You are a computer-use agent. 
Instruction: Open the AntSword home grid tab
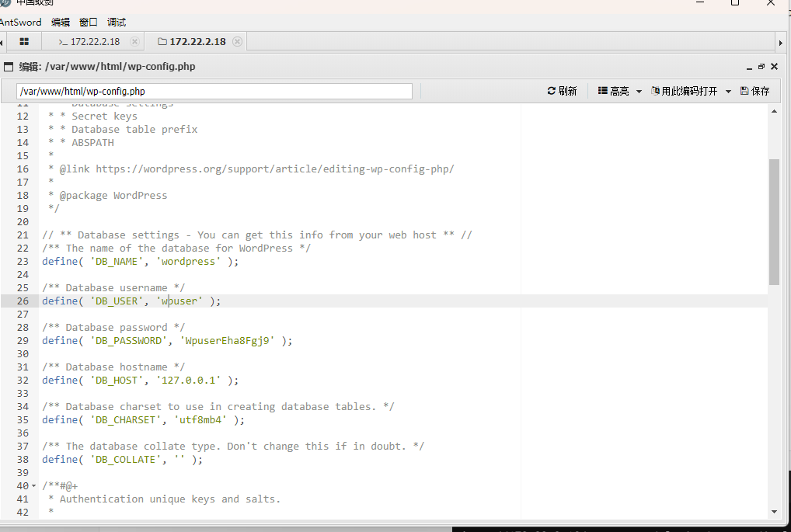click(24, 42)
